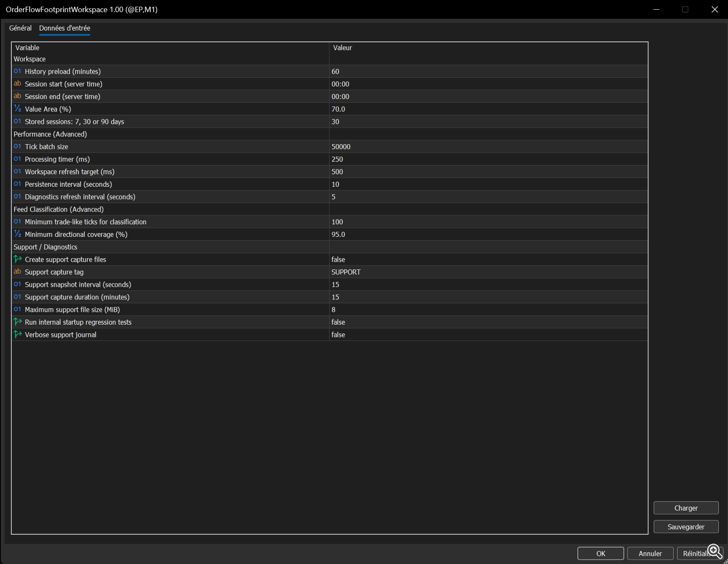Click integer icon beside Support capture duration
The height and width of the screenshot is (564, 728).
pyautogui.click(x=17, y=297)
